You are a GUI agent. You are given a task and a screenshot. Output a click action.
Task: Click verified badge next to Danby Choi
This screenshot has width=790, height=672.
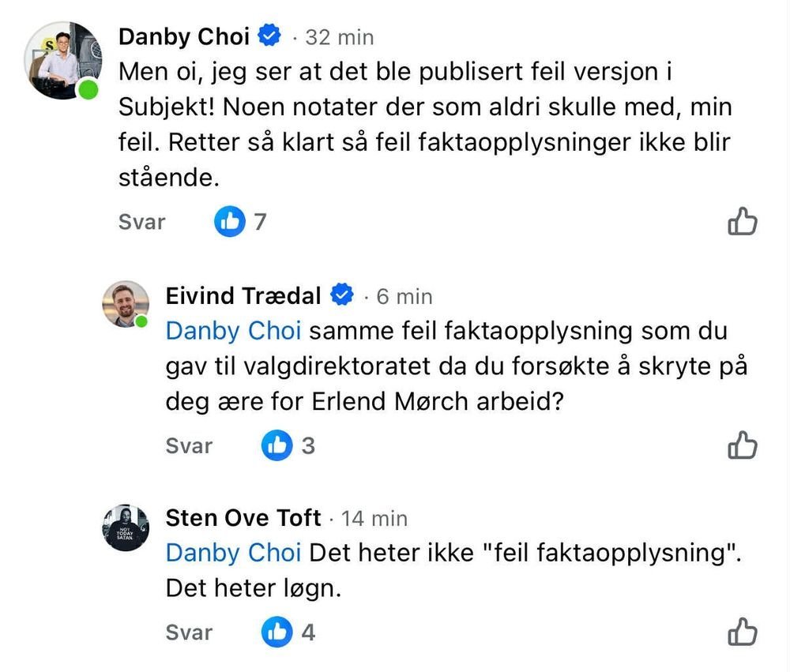point(270,36)
